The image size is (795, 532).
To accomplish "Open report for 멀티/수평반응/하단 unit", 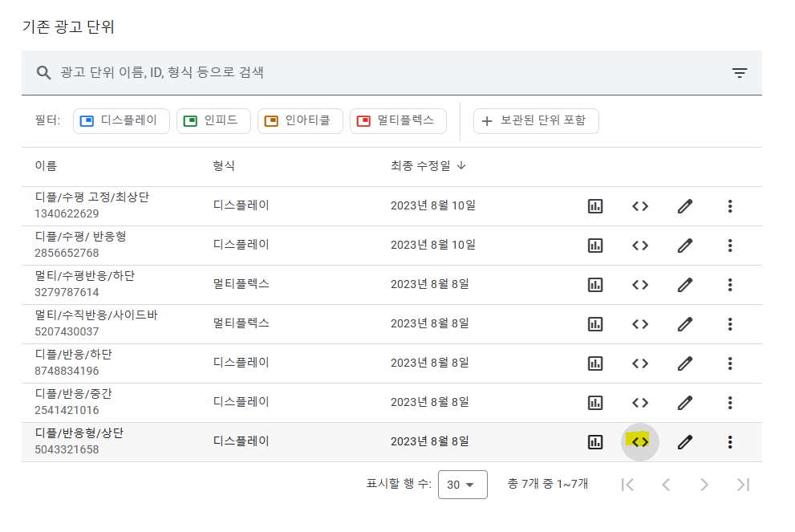I will (594, 285).
